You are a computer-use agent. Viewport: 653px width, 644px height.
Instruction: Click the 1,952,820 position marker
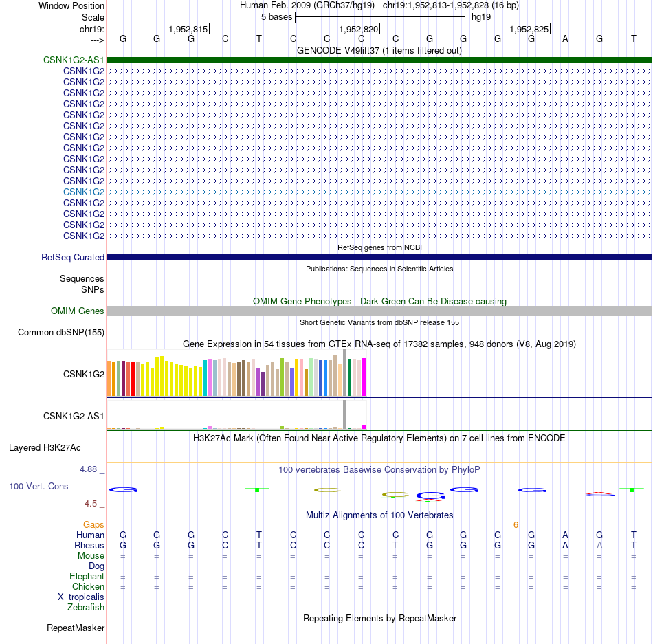[x=359, y=29]
